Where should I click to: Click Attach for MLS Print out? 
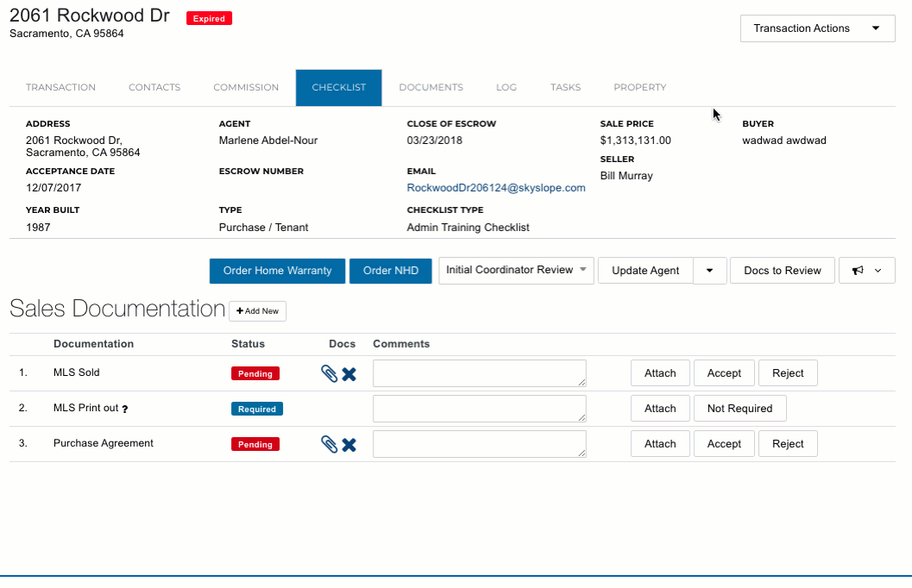pos(660,409)
